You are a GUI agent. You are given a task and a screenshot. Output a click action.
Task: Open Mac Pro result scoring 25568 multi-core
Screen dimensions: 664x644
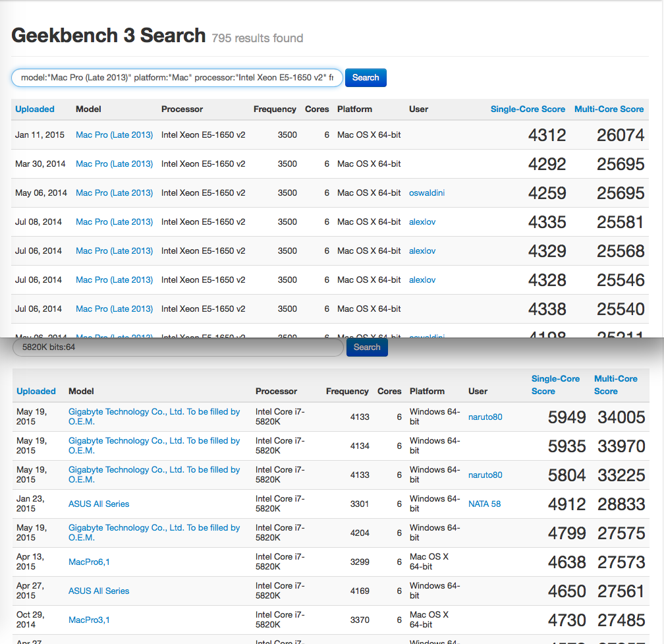click(115, 251)
